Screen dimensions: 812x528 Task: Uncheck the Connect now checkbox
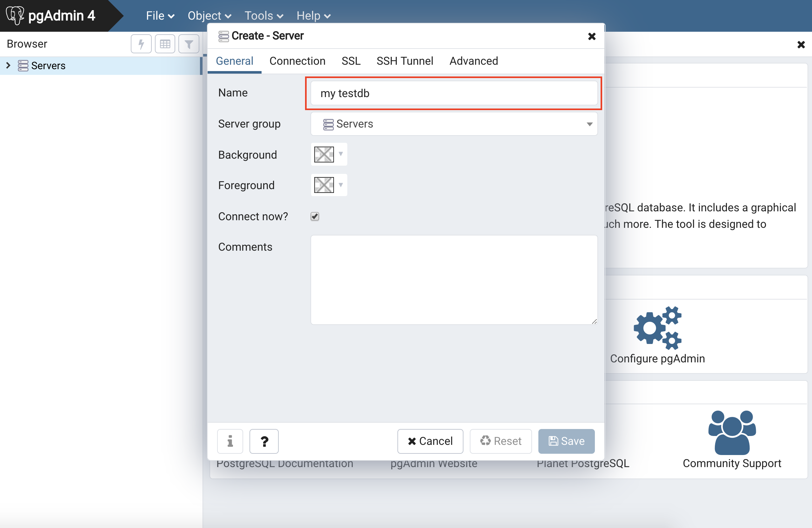click(315, 216)
